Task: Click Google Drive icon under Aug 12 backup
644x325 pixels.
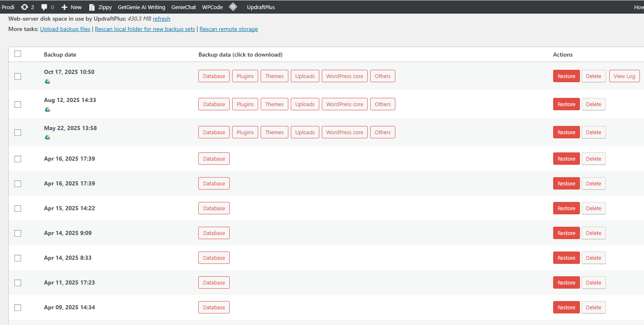Action: tap(48, 109)
